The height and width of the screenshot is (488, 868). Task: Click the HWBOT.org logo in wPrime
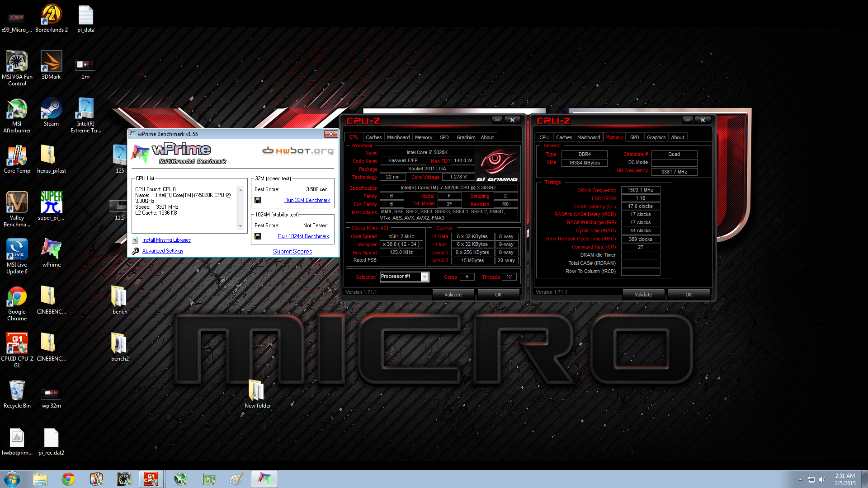pyautogui.click(x=297, y=150)
